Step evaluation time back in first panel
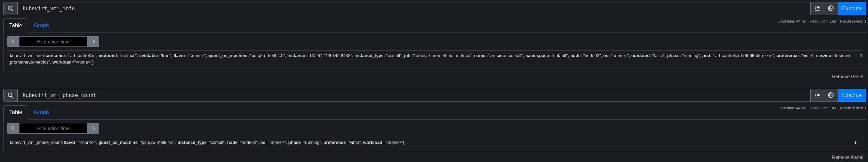 tap(13, 42)
